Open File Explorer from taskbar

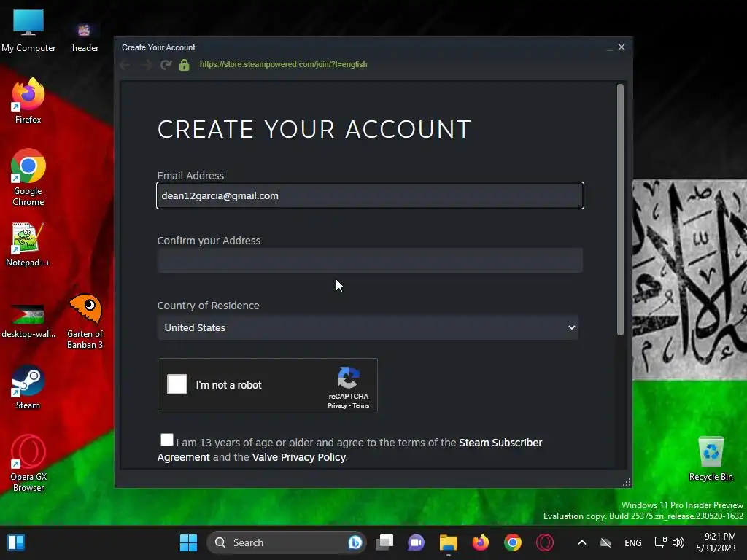coord(449,542)
